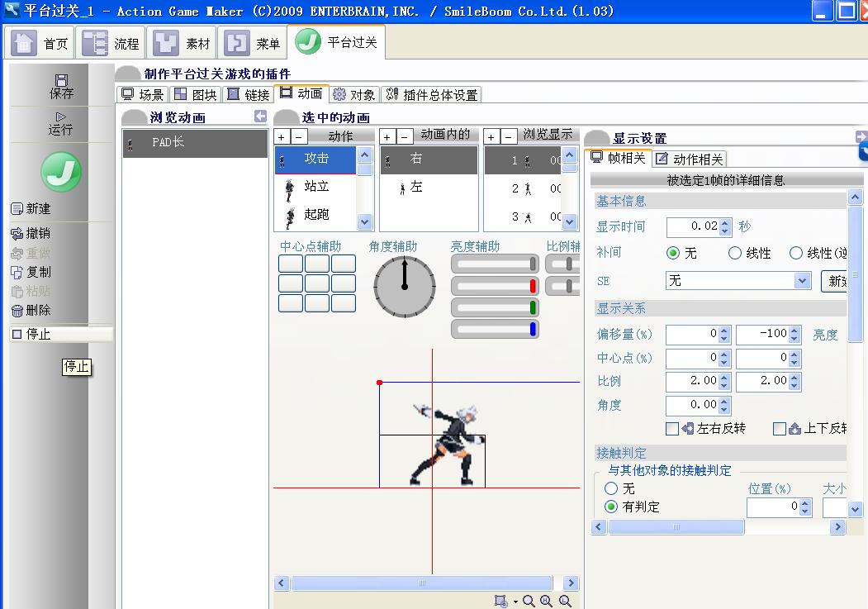
Task: Click the selection tool icon under the canvas
Action: (x=500, y=602)
